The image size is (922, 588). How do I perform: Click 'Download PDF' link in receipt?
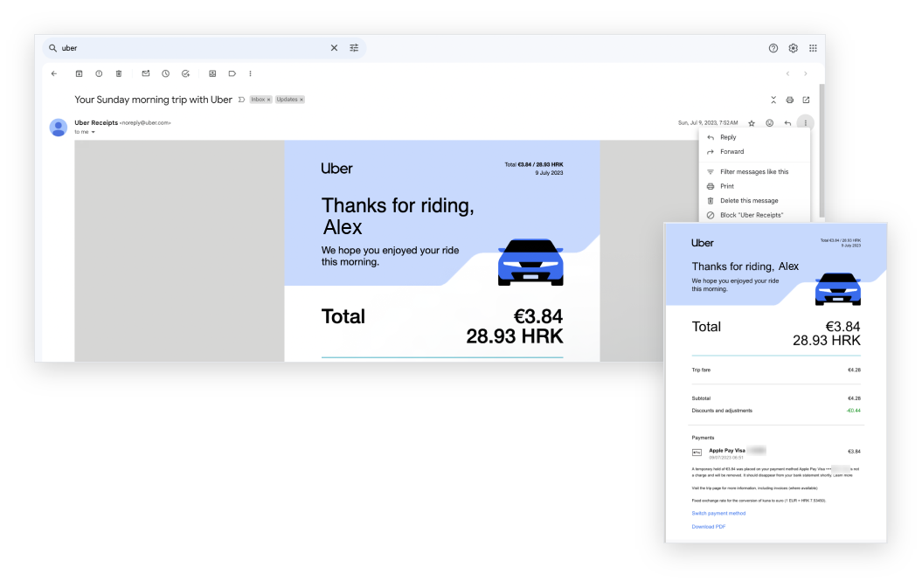click(709, 527)
